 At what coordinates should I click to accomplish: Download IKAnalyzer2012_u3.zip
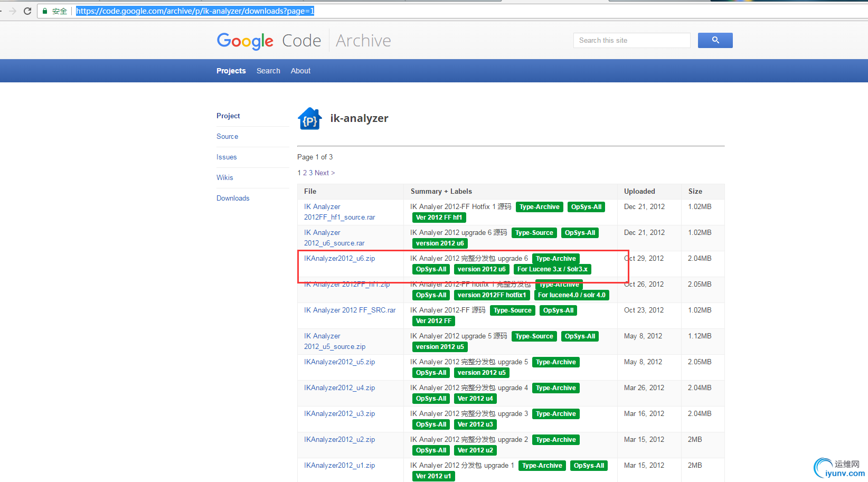coord(339,413)
